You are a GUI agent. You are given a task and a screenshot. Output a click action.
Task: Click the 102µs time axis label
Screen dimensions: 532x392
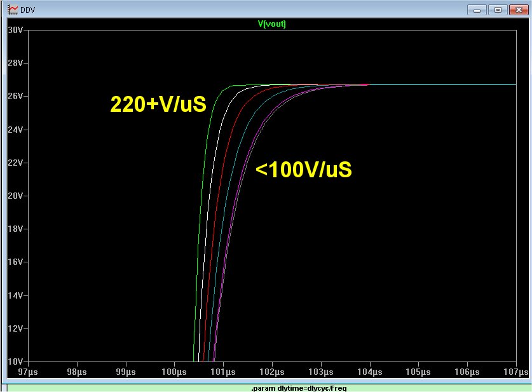tap(272, 372)
